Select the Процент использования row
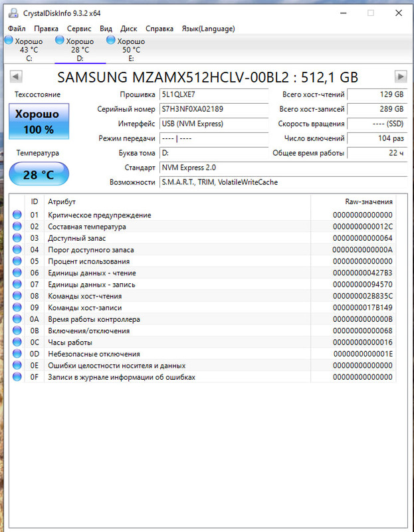The image size is (414, 532). click(x=203, y=261)
